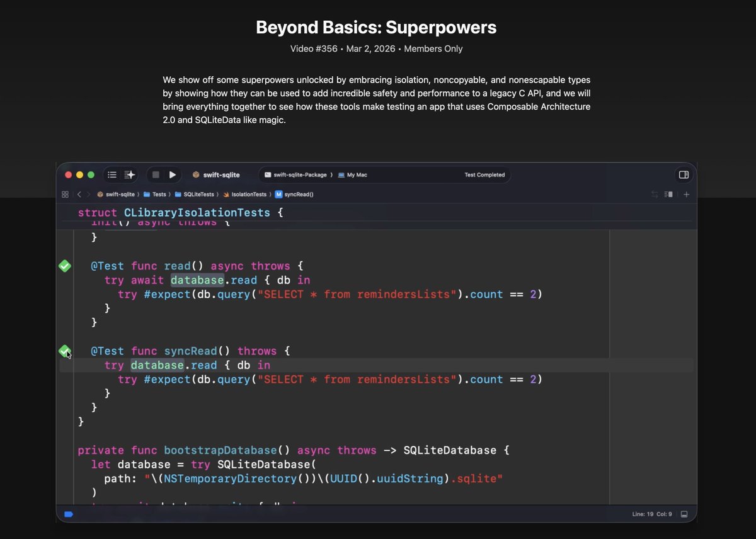
Task: Click the blue breakpoint tag in status bar
Action: point(69,514)
